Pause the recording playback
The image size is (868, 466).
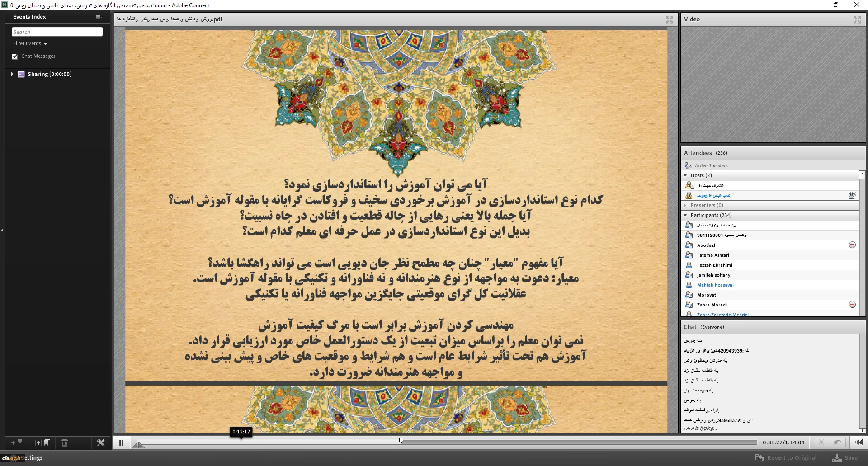121,442
